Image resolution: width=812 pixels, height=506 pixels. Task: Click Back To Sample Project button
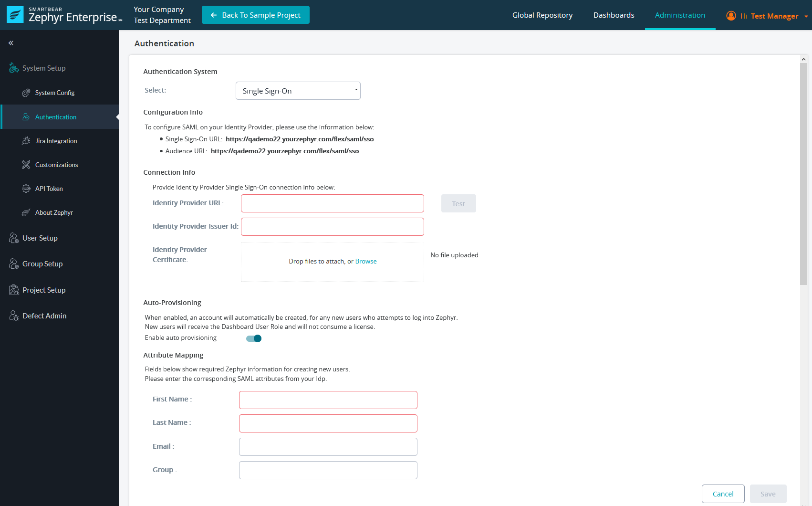(256, 15)
